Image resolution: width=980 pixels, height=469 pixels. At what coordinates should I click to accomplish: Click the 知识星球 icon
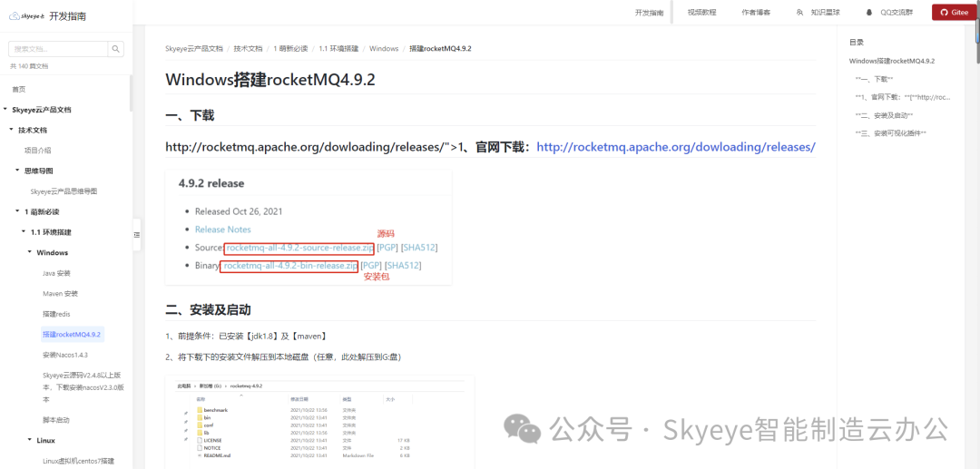pos(799,13)
